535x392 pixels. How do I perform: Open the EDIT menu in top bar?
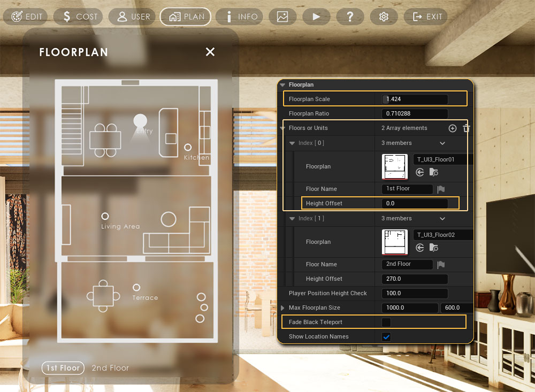tap(26, 17)
